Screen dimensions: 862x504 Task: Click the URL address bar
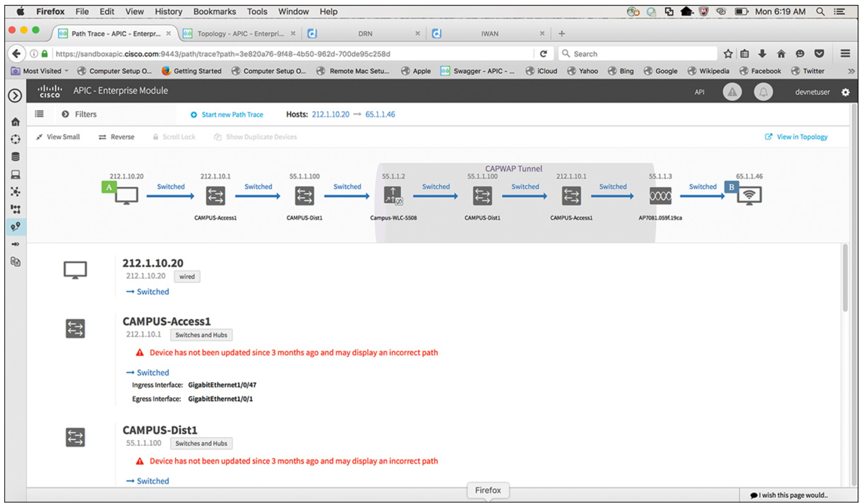coord(294,54)
